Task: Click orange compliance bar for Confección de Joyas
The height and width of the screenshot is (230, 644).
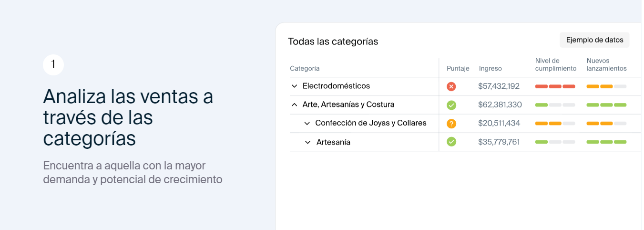Action: [549, 124]
